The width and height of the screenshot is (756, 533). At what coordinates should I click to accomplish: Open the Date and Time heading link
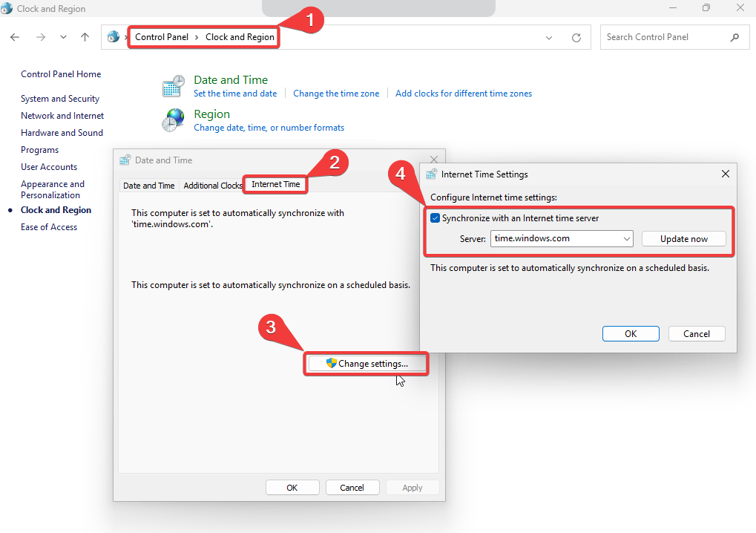[231, 79]
